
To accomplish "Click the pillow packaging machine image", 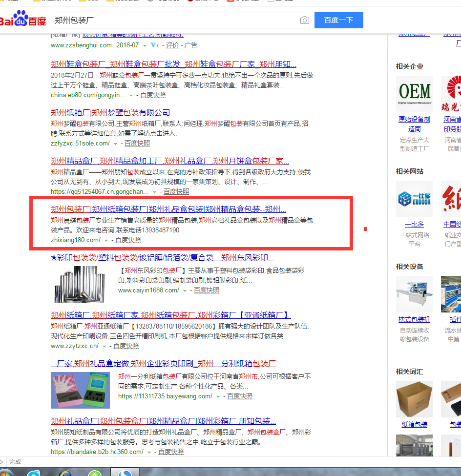I will click(414, 294).
